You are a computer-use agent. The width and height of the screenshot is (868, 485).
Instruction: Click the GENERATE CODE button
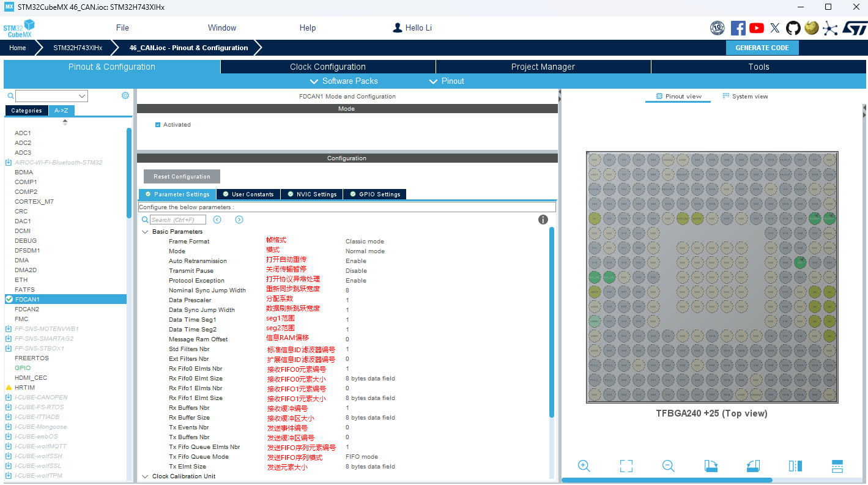pyautogui.click(x=762, y=48)
